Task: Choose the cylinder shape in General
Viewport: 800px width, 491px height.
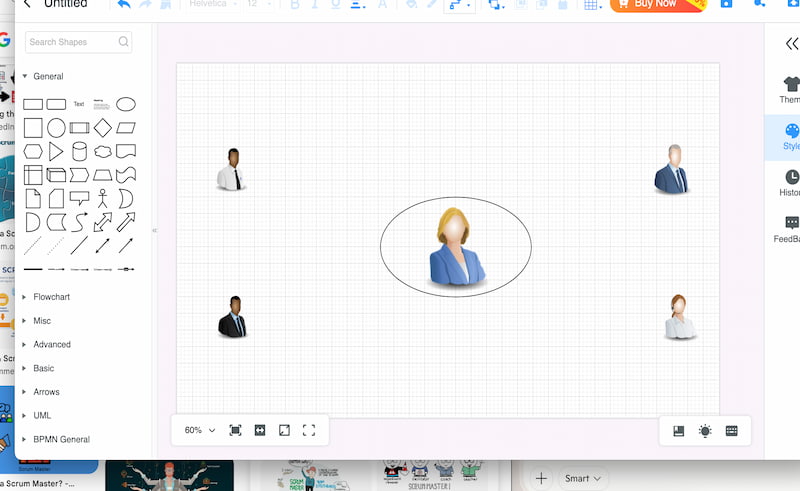Action: pyautogui.click(x=80, y=151)
